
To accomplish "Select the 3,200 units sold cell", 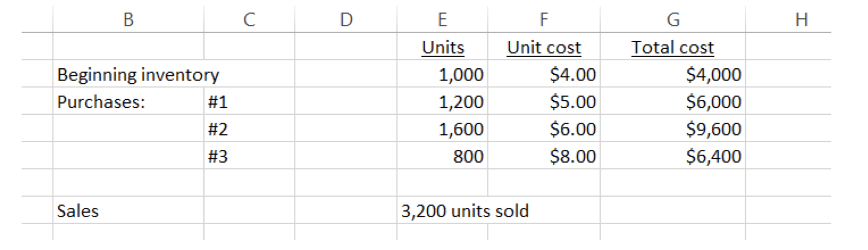I will (x=465, y=211).
